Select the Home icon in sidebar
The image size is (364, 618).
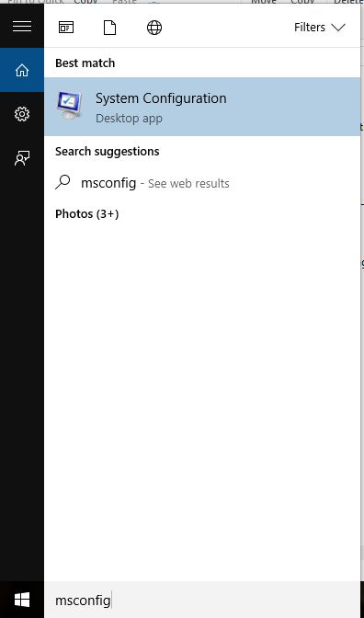coord(22,70)
